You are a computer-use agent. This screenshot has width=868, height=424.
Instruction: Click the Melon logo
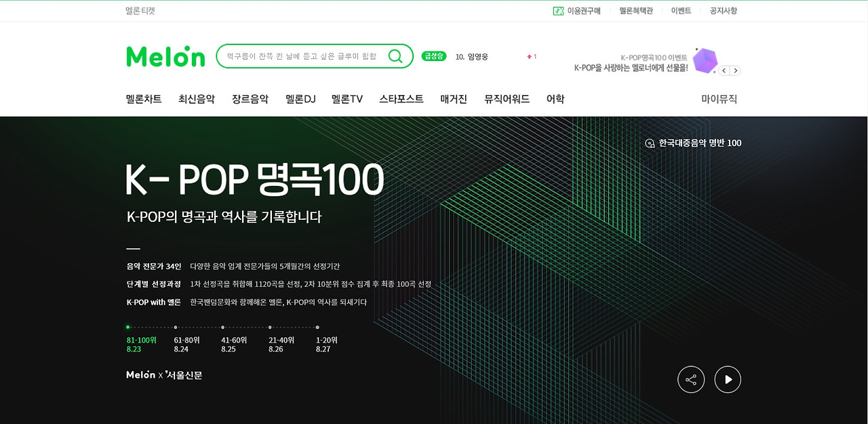click(x=165, y=56)
